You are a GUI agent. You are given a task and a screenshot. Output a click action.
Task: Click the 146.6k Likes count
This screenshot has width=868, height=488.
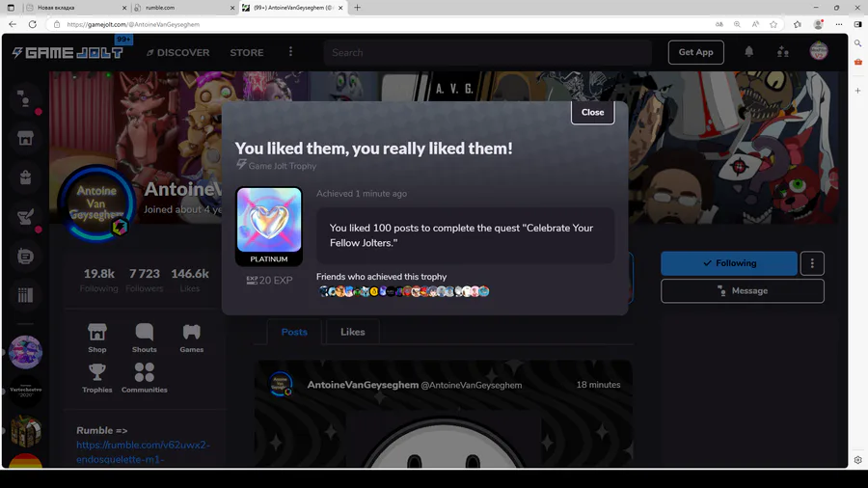tap(190, 280)
